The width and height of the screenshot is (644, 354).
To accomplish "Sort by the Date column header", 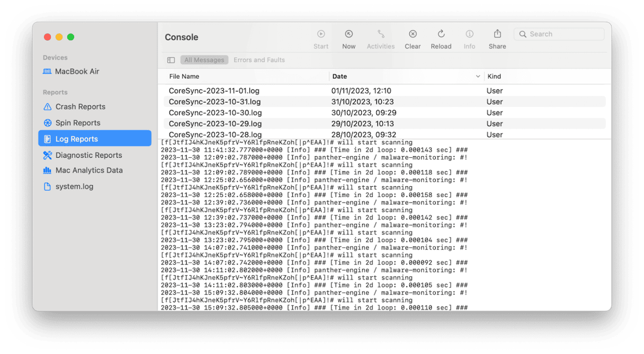I will pyautogui.click(x=340, y=77).
